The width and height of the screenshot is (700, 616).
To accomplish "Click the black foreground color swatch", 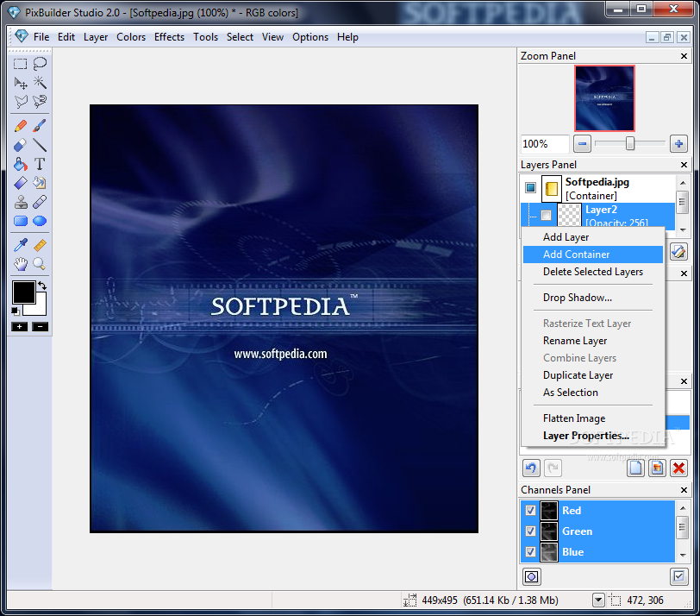I will click(23, 292).
